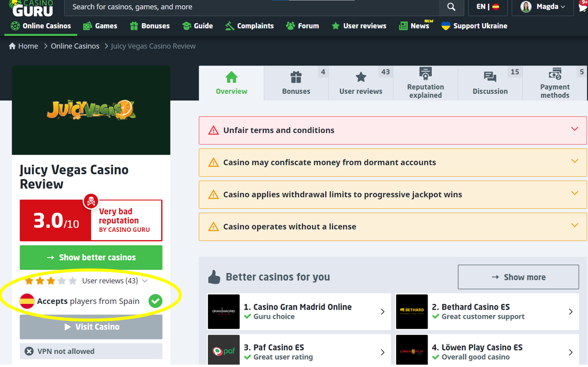The image size is (588, 367).
Task: Click the Bethard Casino logo thumbnail
Action: tap(412, 312)
